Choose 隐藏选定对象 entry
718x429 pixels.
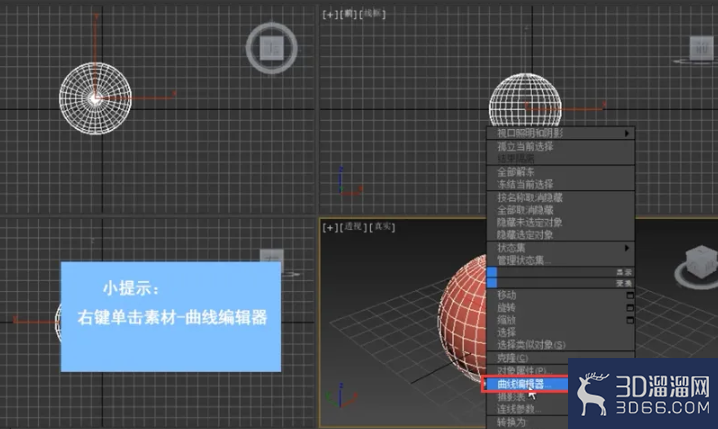pyautogui.click(x=525, y=235)
